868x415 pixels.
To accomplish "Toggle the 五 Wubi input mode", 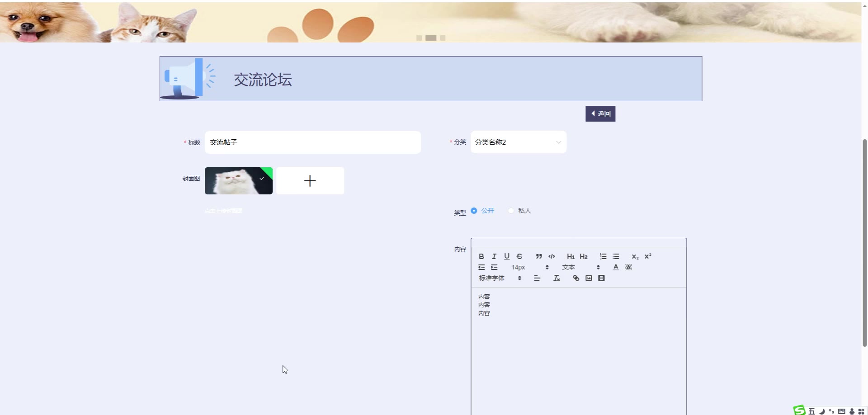I will [x=812, y=411].
